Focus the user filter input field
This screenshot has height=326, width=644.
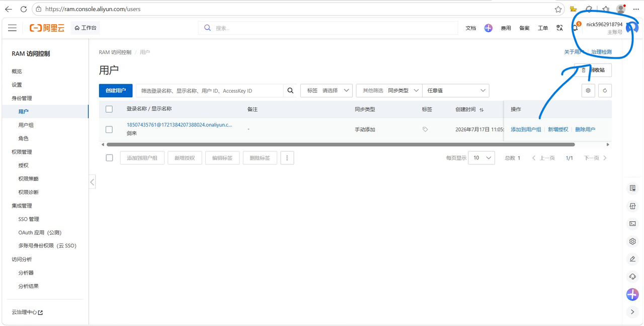209,91
